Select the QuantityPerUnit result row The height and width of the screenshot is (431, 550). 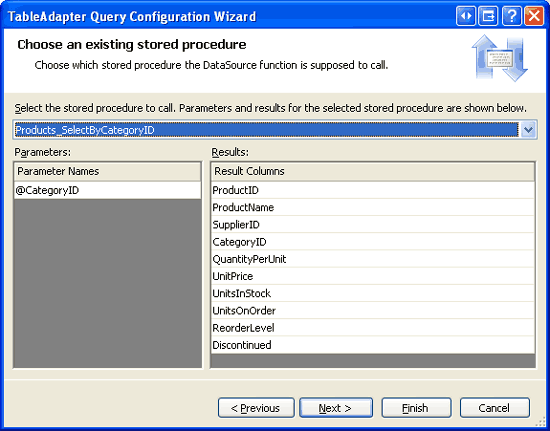click(x=373, y=259)
